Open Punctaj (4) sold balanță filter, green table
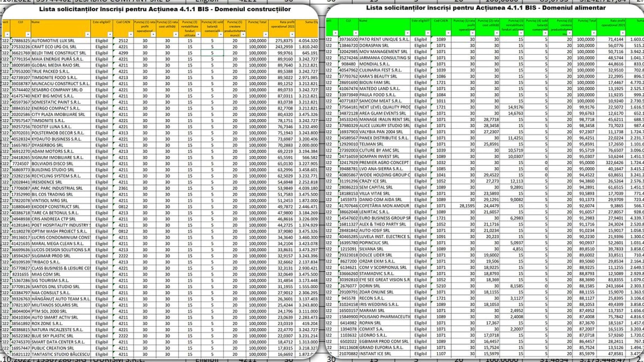This screenshot has width=644, height=362. pyautogui.click(x=545, y=33)
